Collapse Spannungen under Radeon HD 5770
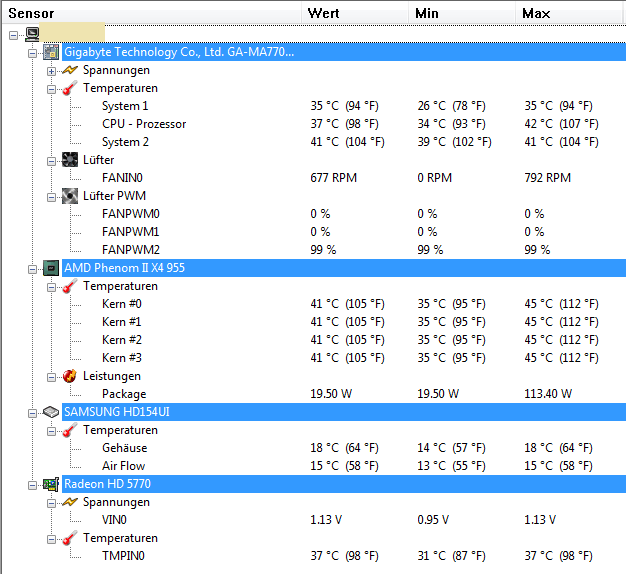 pyautogui.click(x=51, y=503)
